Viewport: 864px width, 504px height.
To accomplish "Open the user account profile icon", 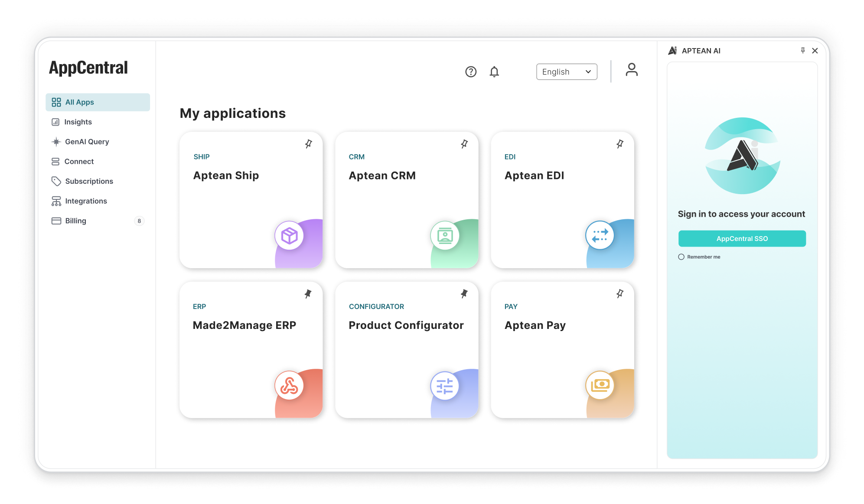I will click(x=632, y=69).
